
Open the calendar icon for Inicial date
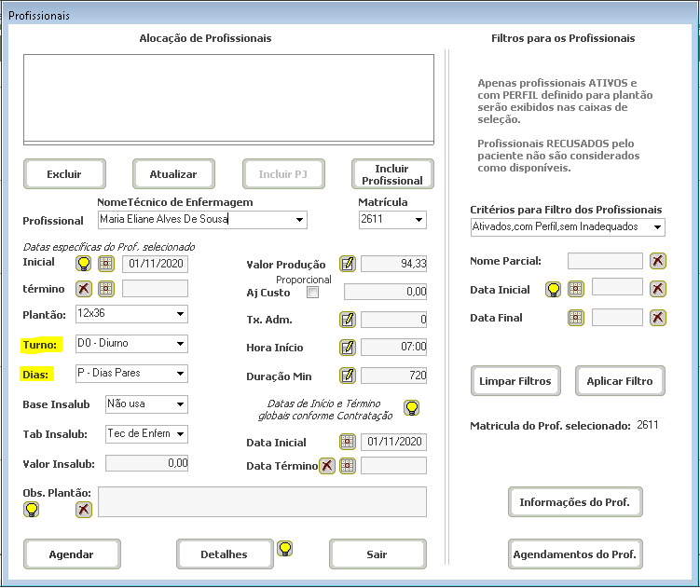pyautogui.click(x=106, y=264)
